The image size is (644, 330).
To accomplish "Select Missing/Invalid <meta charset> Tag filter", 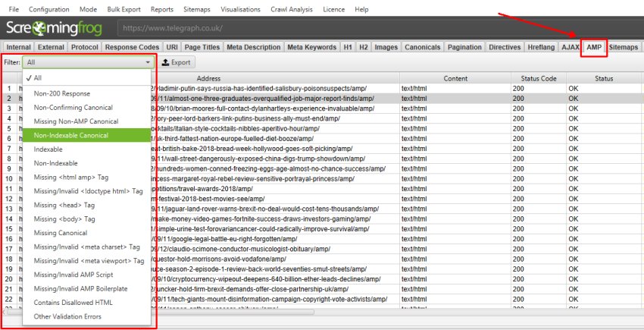I will point(86,247).
